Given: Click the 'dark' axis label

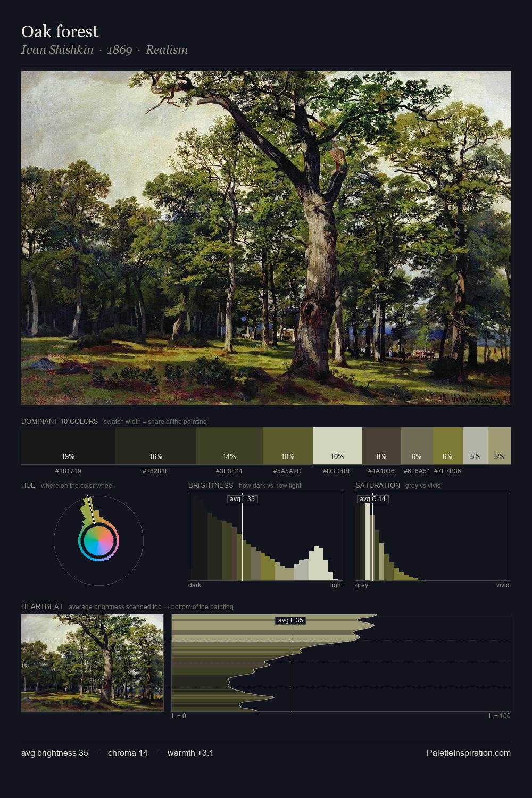Looking at the screenshot, I should [195, 585].
